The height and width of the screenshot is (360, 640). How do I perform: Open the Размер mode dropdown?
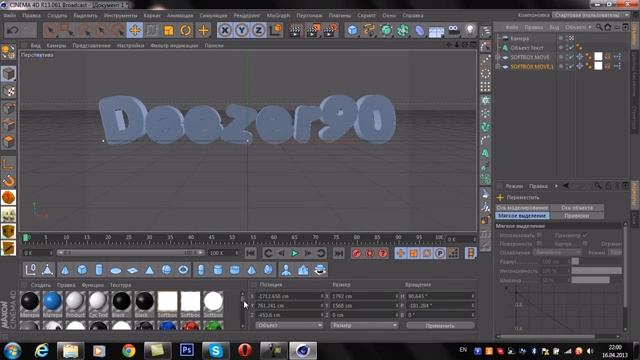(364, 325)
